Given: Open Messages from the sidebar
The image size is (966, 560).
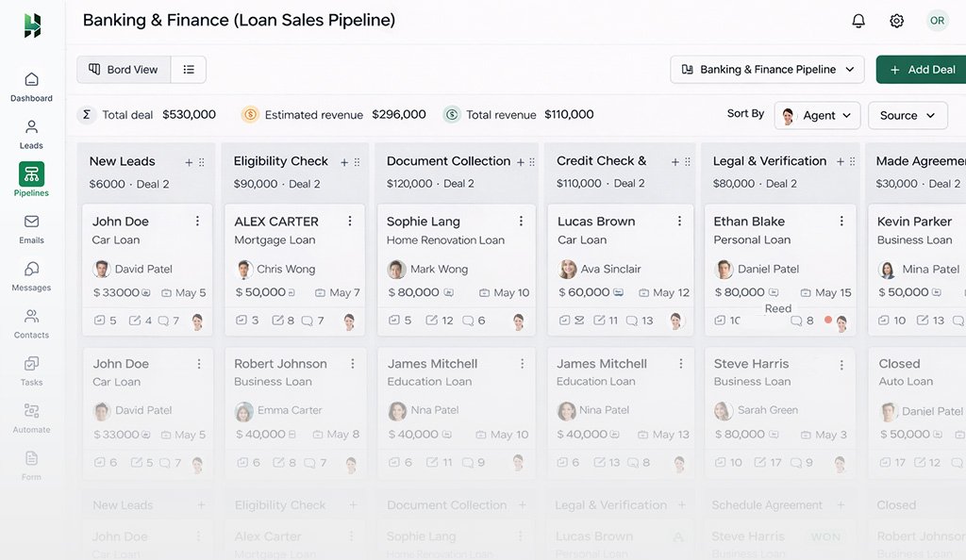Looking at the screenshot, I should coord(31,275).
